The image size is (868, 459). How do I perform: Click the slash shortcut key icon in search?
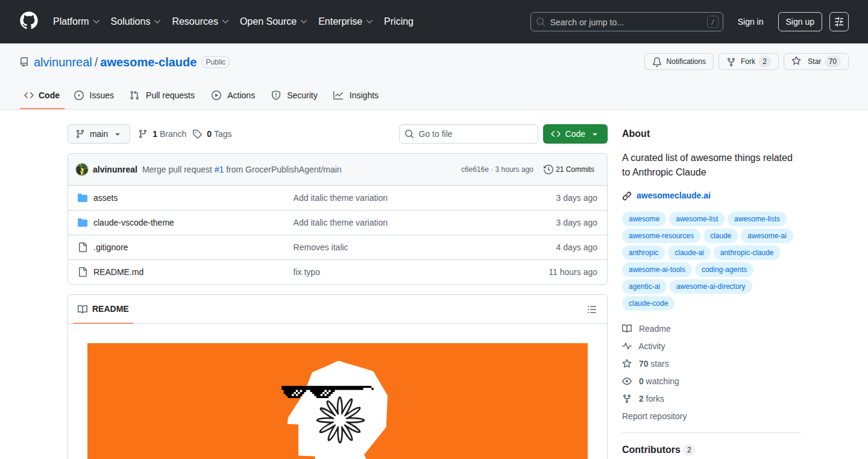click(x=712, y=22)
